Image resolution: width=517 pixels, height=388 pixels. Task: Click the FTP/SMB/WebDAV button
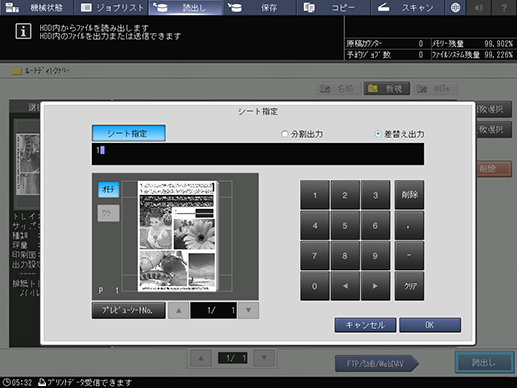click(377, 363)
